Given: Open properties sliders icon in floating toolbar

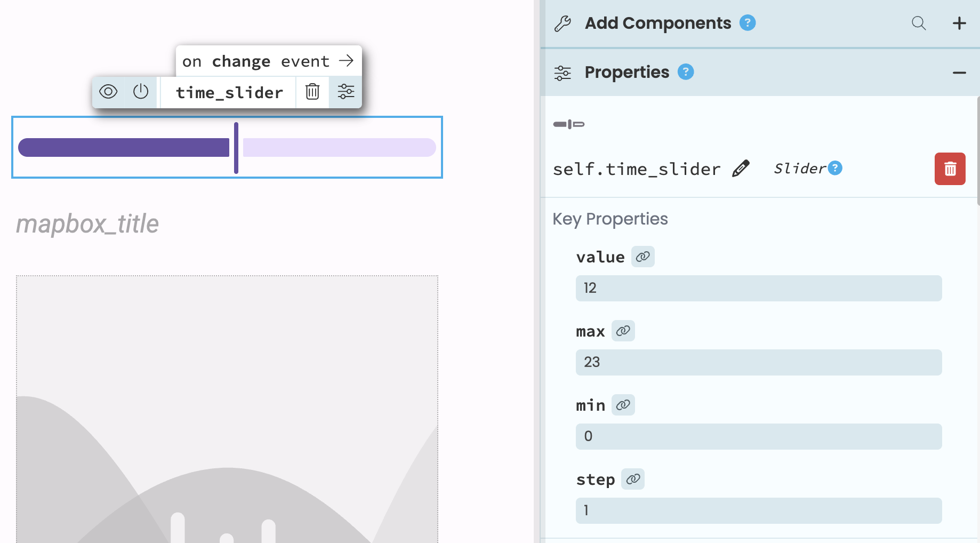Looking at the screenshot, I should (346, 92).
